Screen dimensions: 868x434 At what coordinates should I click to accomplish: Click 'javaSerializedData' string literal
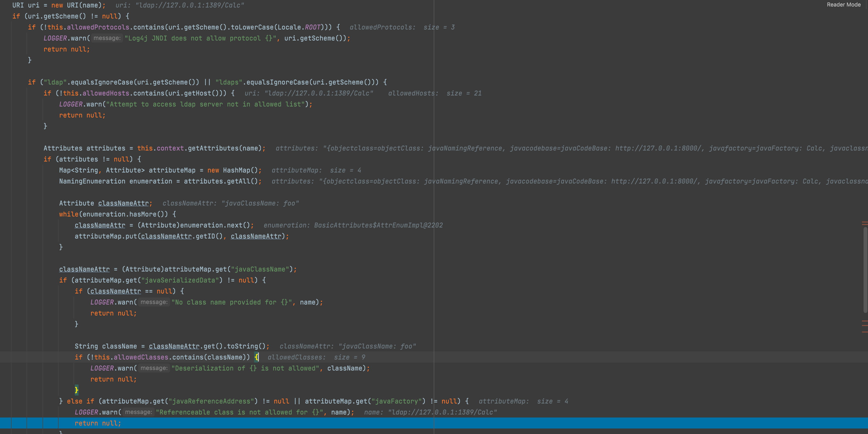(180, 280)
